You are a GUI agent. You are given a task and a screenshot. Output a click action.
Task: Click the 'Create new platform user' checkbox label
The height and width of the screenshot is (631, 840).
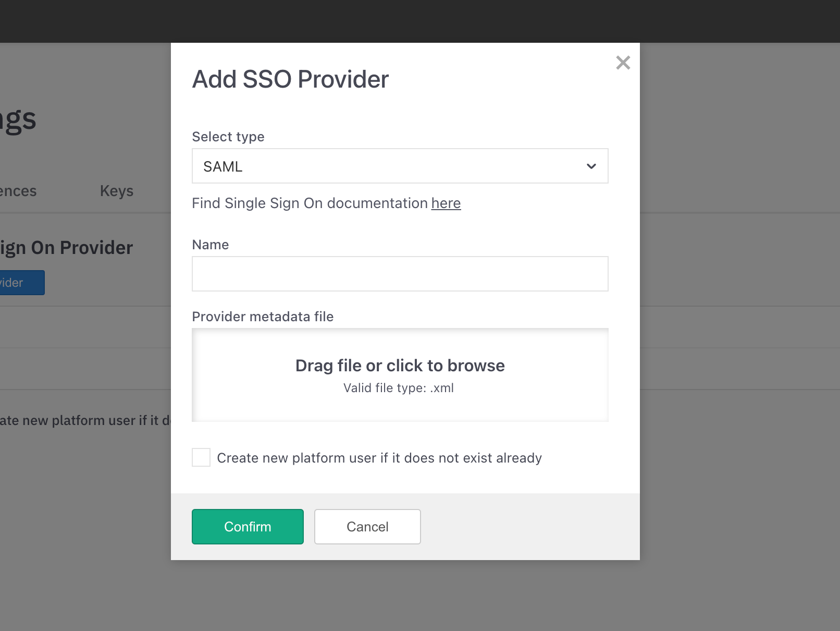(x=379, y=458)
